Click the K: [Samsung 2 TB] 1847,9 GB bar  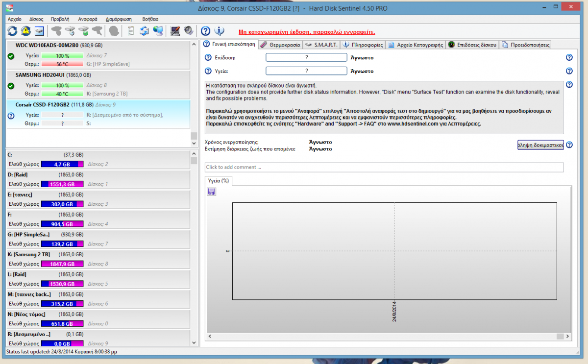(x=63, y=264)
